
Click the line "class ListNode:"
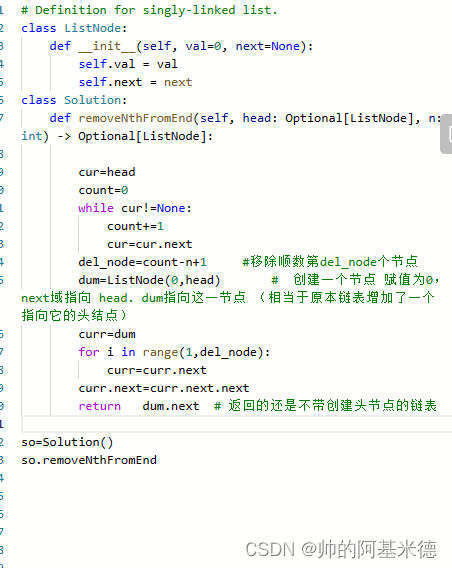point(74,28)
